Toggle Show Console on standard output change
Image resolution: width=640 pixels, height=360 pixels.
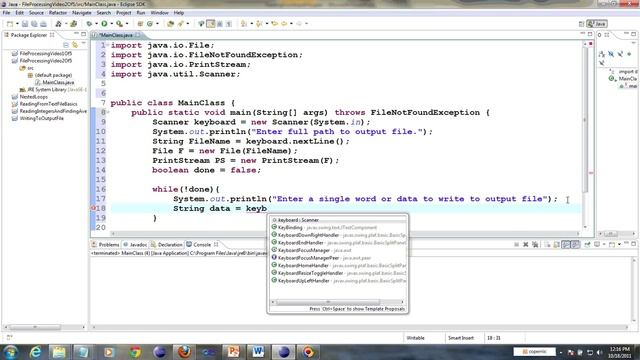(x=566, y=244)
